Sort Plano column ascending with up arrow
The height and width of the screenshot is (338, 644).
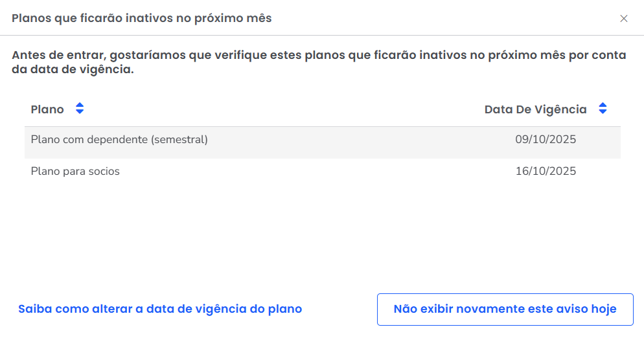pos(80,106)
